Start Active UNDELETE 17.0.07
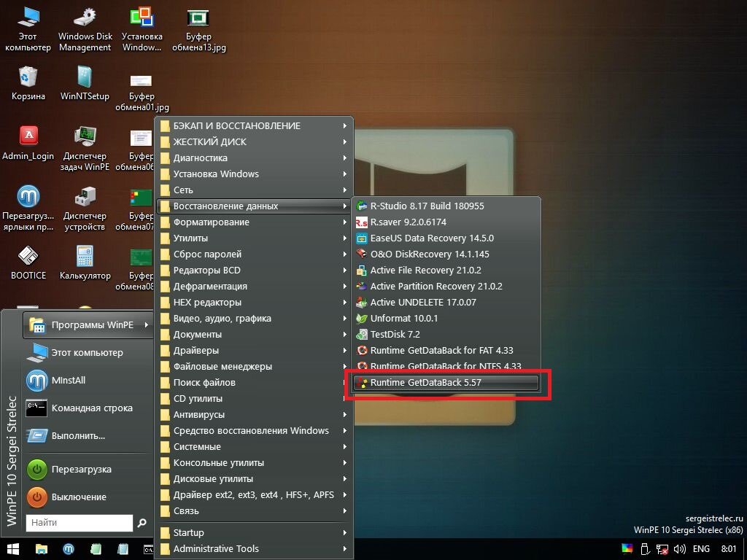This screenshot has height=560, width=747. tap(446, 303)
